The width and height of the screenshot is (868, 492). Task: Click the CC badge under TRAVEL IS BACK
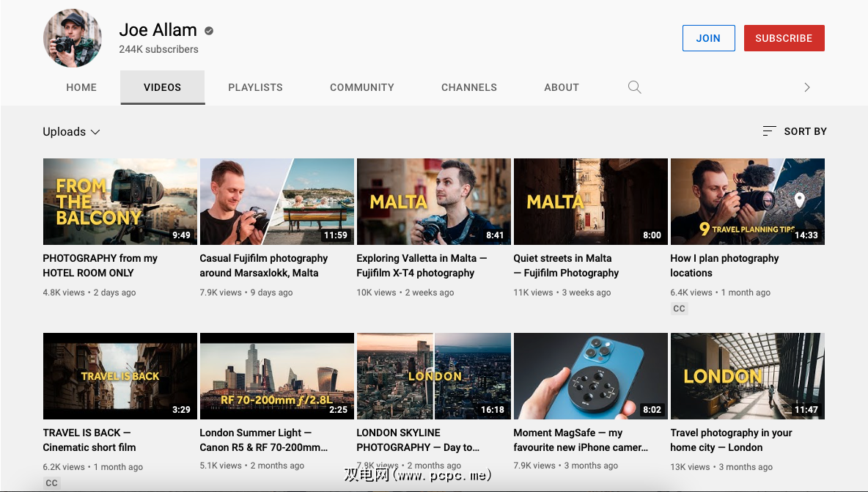[51, 482]
